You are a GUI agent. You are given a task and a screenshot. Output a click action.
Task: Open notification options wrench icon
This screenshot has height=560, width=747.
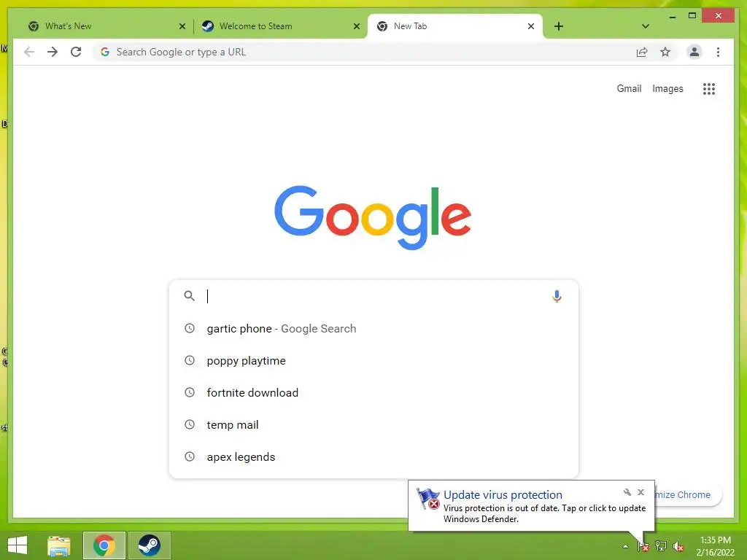tap(627, 492)
